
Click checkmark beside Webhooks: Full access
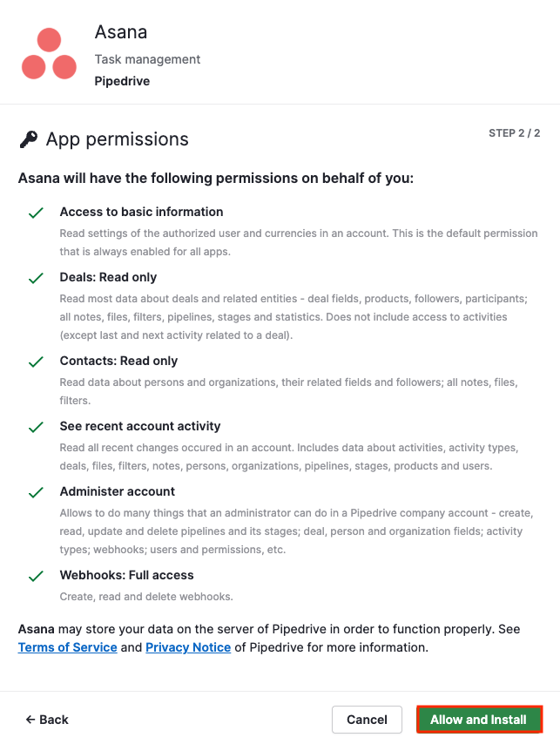[x=36, y=576]
